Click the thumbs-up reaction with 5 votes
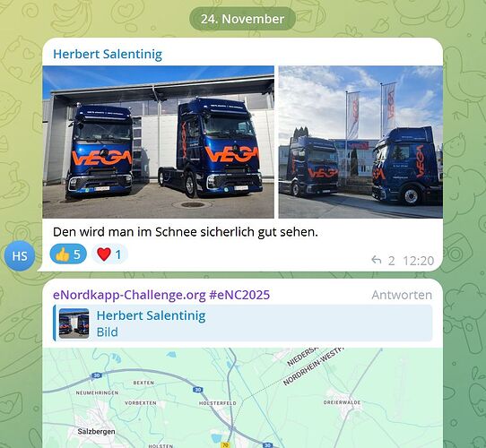 68,254
